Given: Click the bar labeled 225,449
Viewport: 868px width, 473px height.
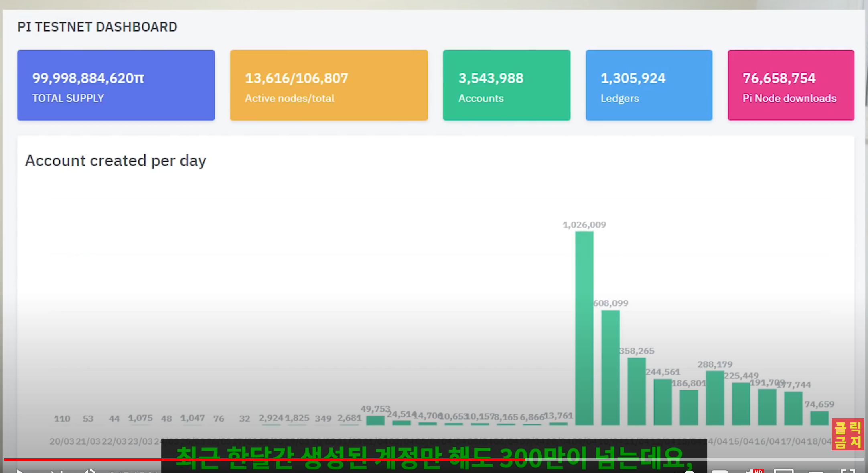Looking at the screenshot, I should point(741,404).
